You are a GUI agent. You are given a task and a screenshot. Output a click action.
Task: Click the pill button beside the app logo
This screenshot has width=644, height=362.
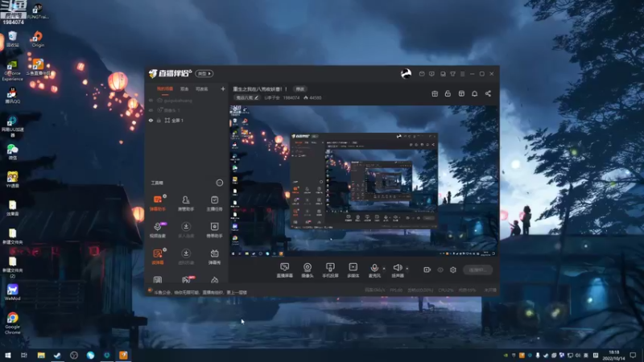204,73
